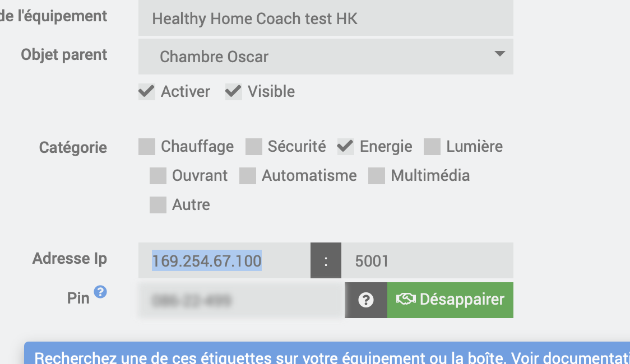630x364 pixels.
Task: Toggle the Activer checkbox
Action: pyautogui.click(x=147, y=92)
